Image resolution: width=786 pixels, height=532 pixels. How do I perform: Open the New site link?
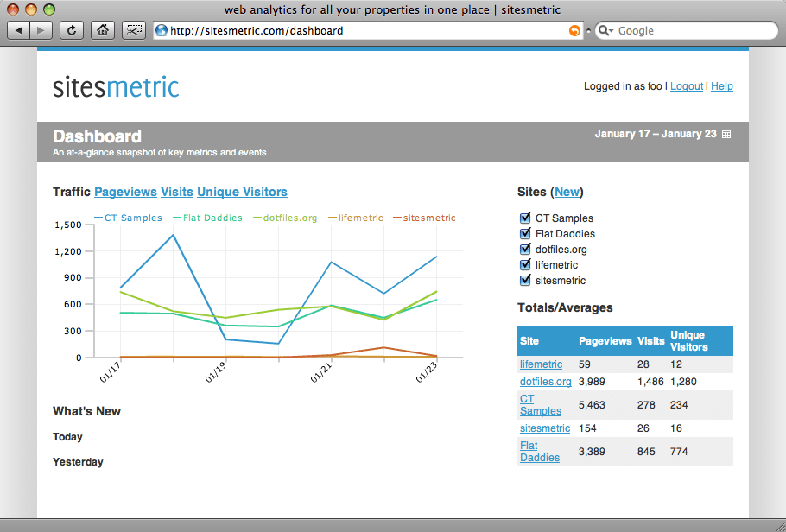pyautogui.click(x=567, y=192)
